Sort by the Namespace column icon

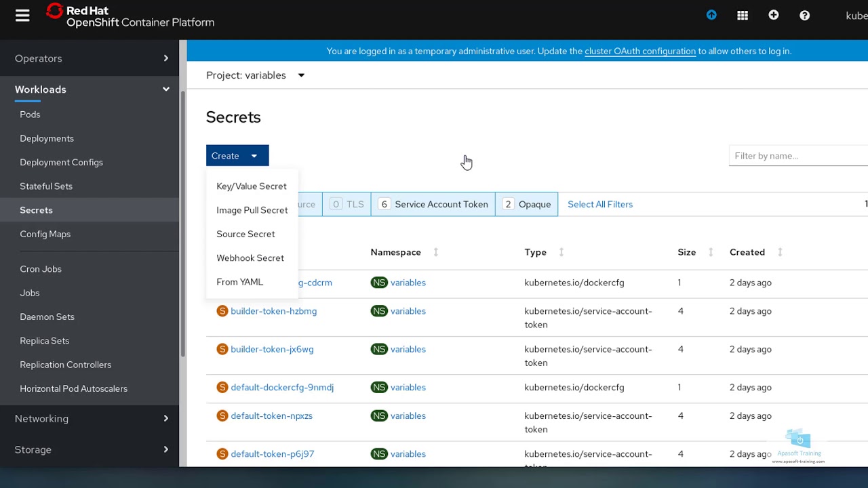[435, 252]
